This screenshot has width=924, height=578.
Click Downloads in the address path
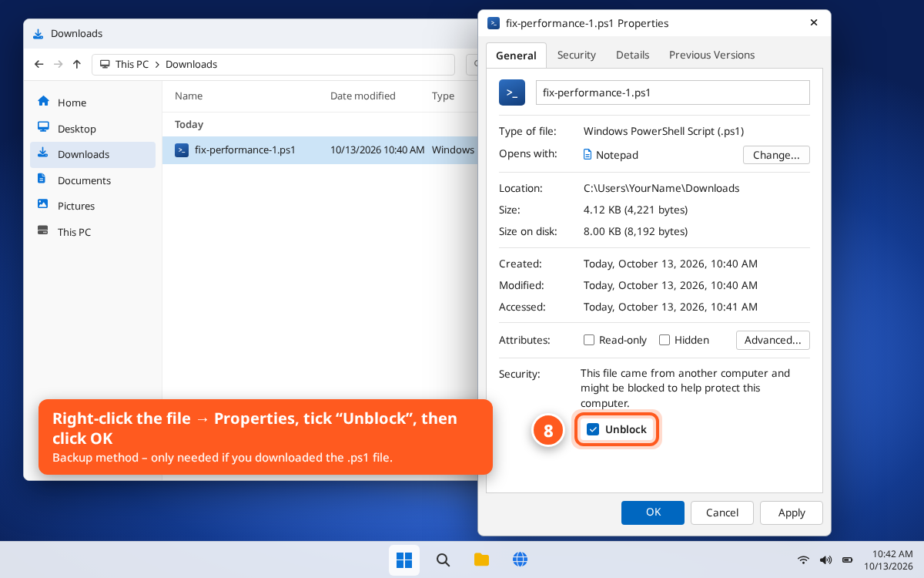192,64
